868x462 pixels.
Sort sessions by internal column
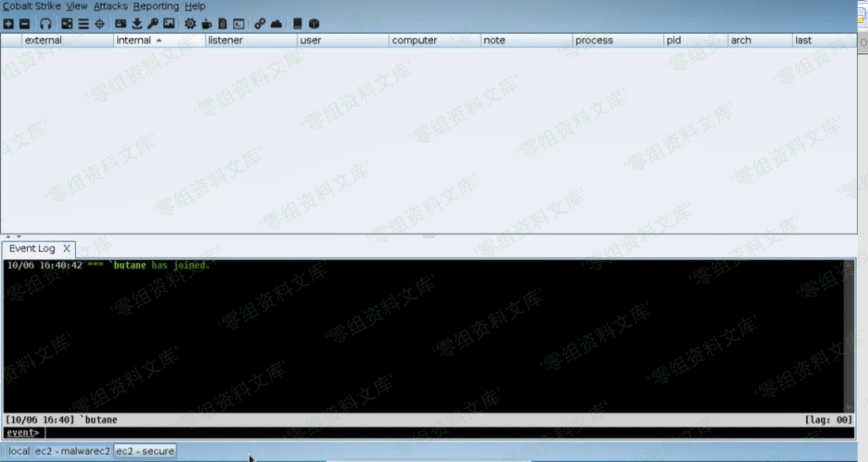[134, 40]
